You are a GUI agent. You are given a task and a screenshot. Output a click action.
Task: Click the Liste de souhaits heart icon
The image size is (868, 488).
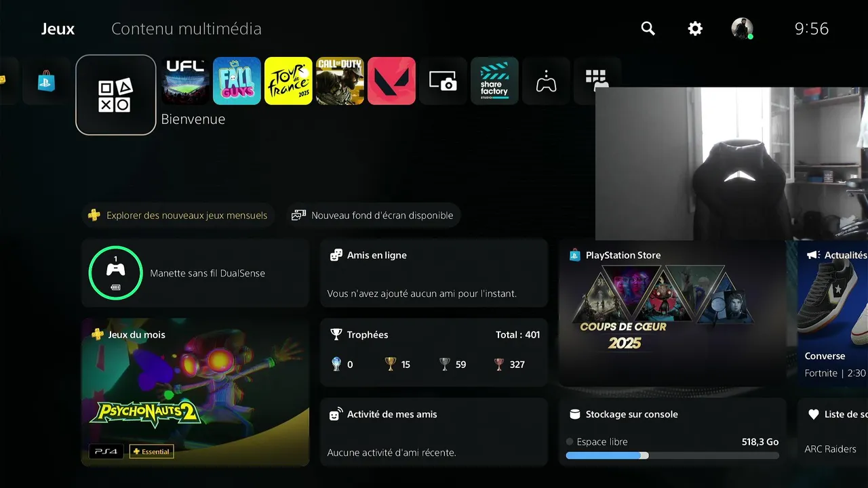pyautogui.click(x=814, y=414)
